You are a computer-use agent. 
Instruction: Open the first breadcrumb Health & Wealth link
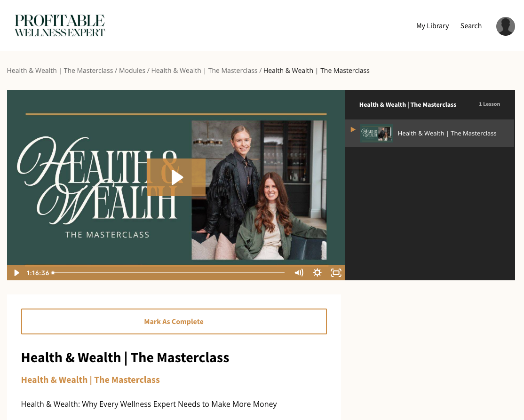(x=60, y=71)
